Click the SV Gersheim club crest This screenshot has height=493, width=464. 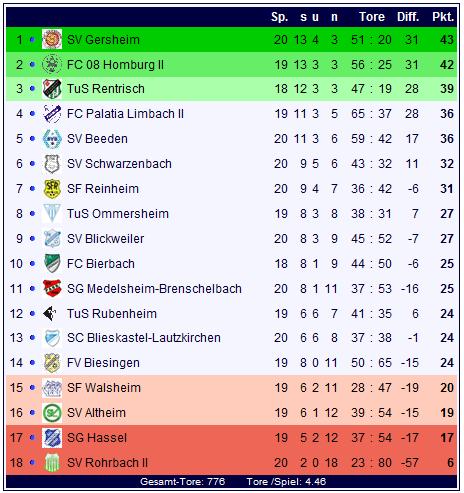pos(52,39)
